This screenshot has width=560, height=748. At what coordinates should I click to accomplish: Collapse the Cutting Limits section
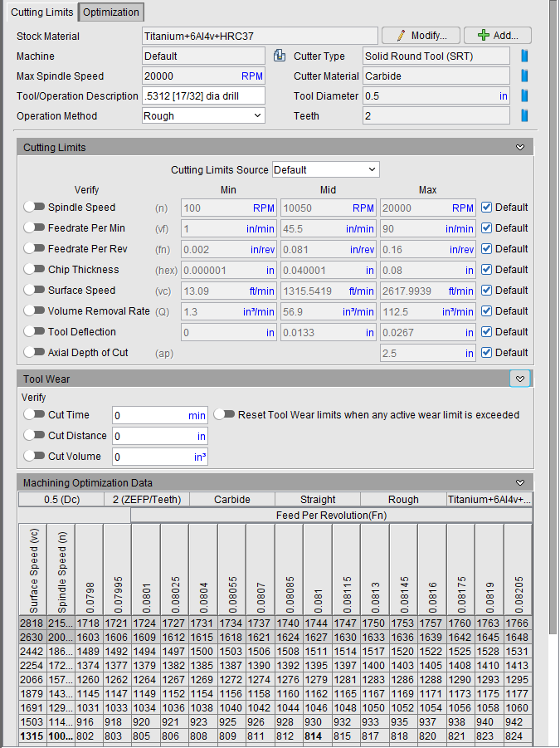(x=520, y=148)
